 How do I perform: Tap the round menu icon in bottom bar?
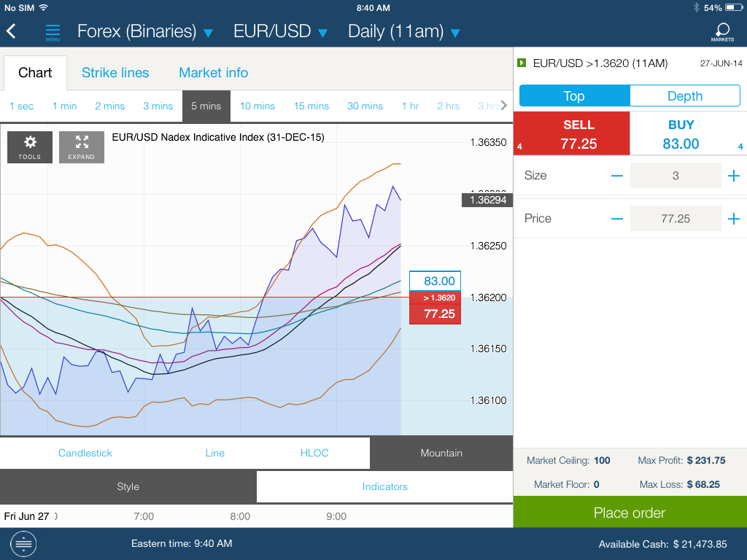click(x=23, y=544)
